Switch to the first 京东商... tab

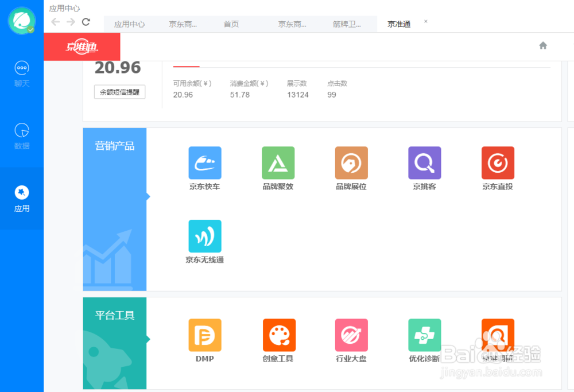pyautogui.click(x=183, y=24)
